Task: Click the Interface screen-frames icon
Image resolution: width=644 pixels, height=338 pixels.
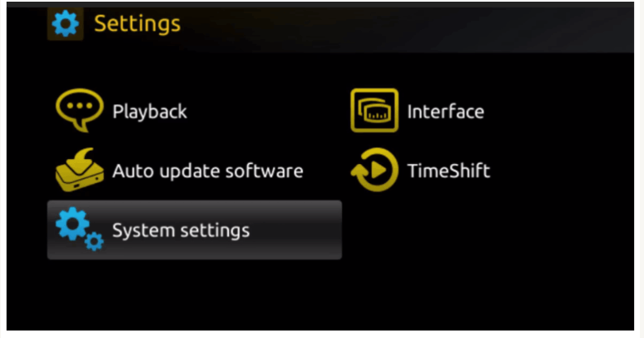Action: click(374, 110)
